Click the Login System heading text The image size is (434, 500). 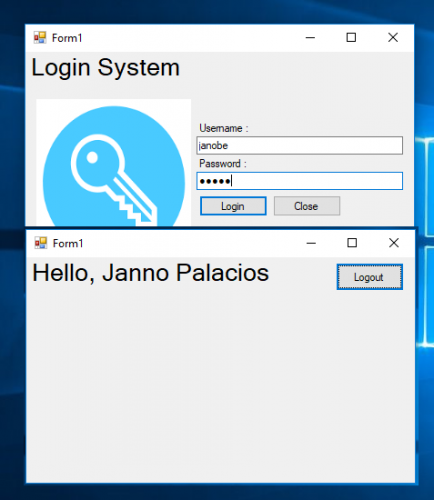click(x=105, y=68)
